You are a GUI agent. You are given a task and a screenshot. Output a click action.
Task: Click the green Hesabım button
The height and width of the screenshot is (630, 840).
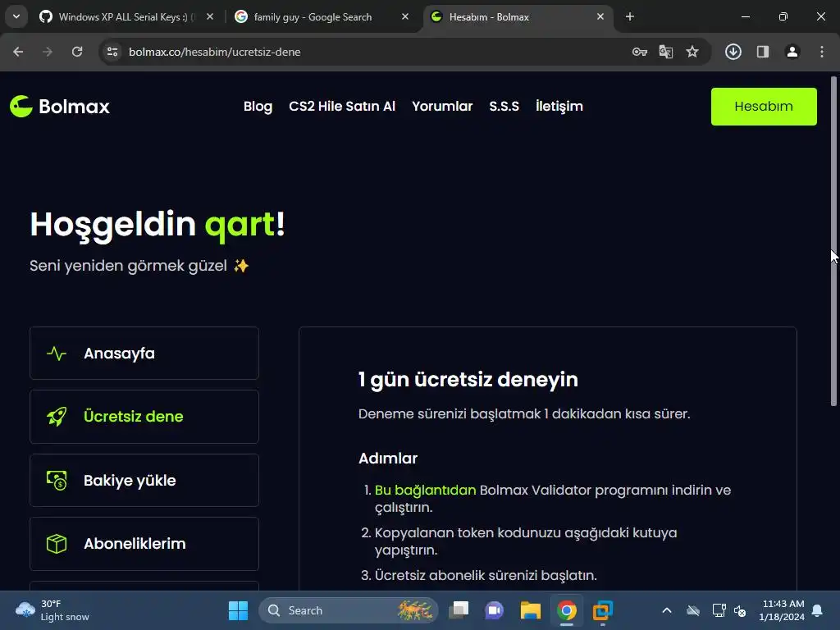(764, 106)
